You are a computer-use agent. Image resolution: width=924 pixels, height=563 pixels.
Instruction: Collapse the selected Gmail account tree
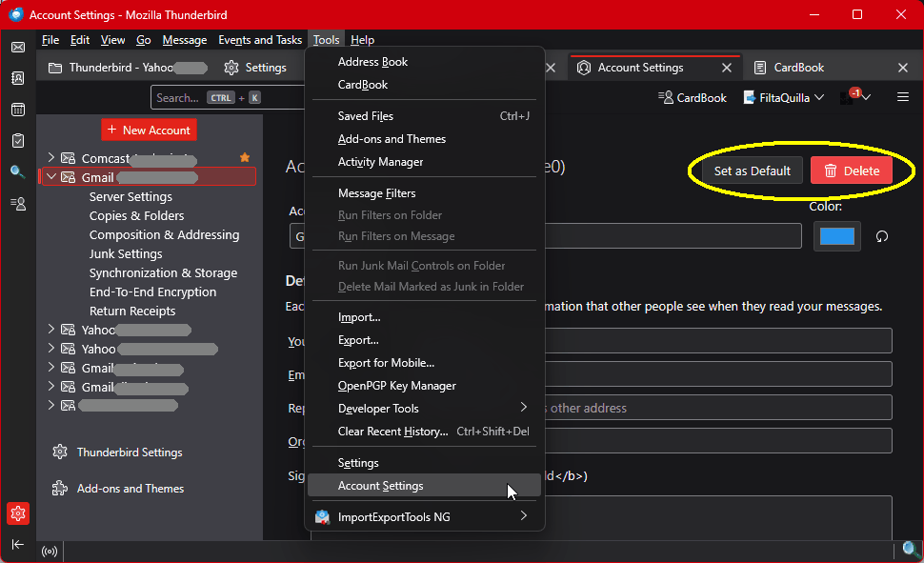[x=51, y=176]
